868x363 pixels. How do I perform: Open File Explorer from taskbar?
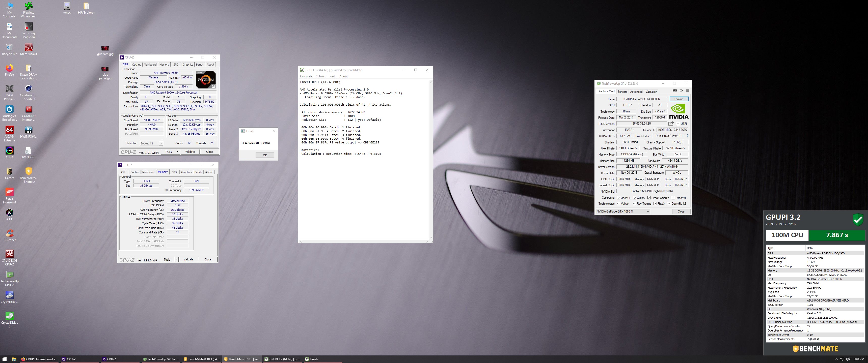point(14,359)
